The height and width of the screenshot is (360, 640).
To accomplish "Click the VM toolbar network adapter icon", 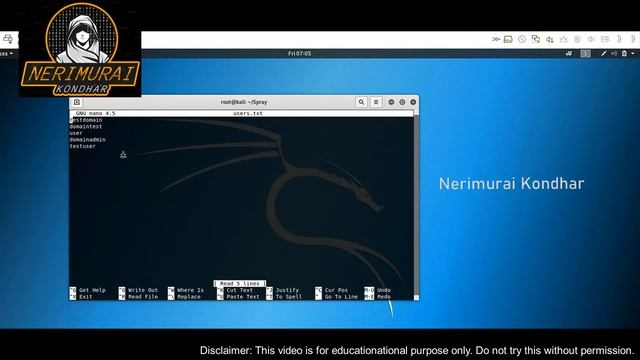I will pyautogui.click(x=536, y=39).
